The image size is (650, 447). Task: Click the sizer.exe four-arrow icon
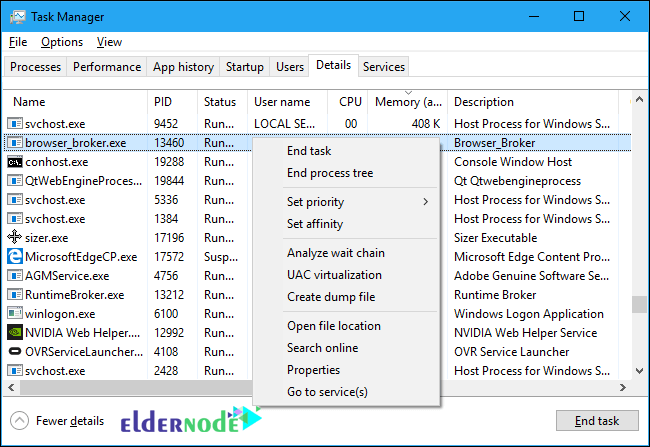click(x=15, y=238)
